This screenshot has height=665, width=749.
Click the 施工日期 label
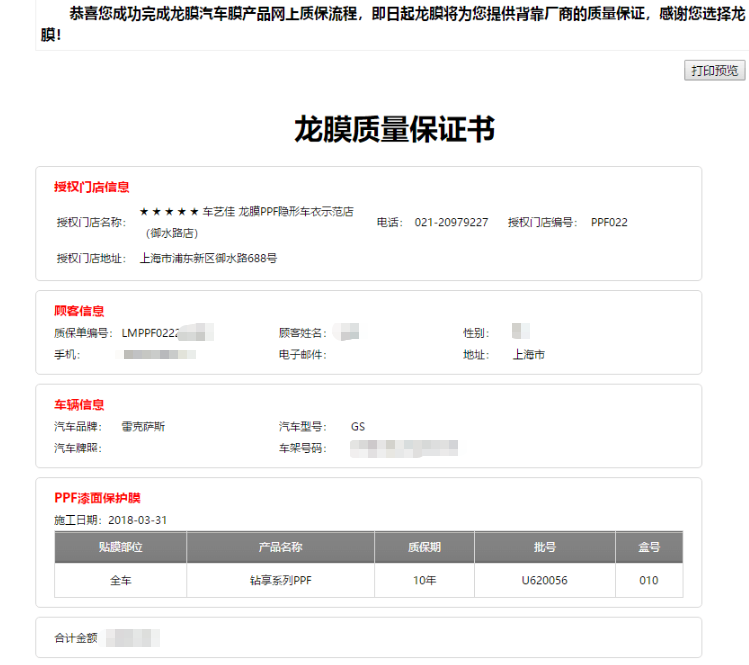pos(78,520)
